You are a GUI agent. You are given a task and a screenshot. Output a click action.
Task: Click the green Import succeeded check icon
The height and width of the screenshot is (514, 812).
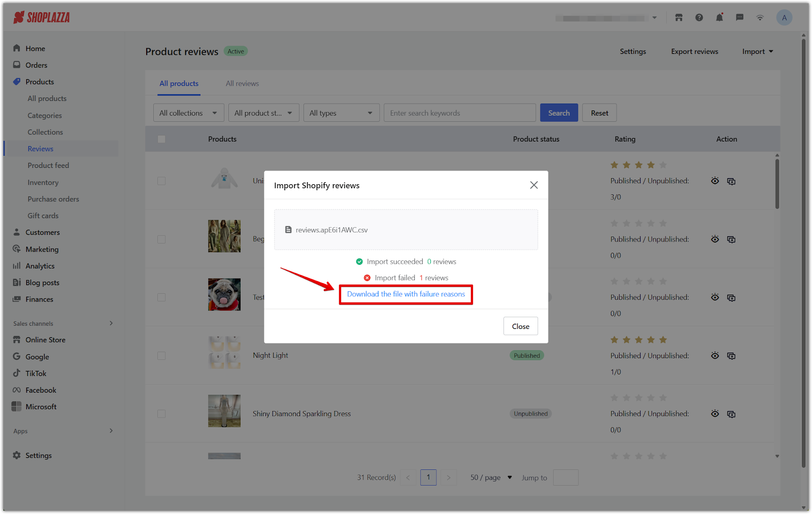[x=359, y=262]
